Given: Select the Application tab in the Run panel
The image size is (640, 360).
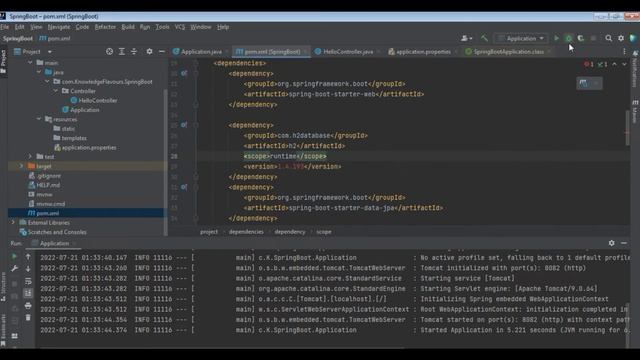Looking at the screenshot, I should point(54,243).
